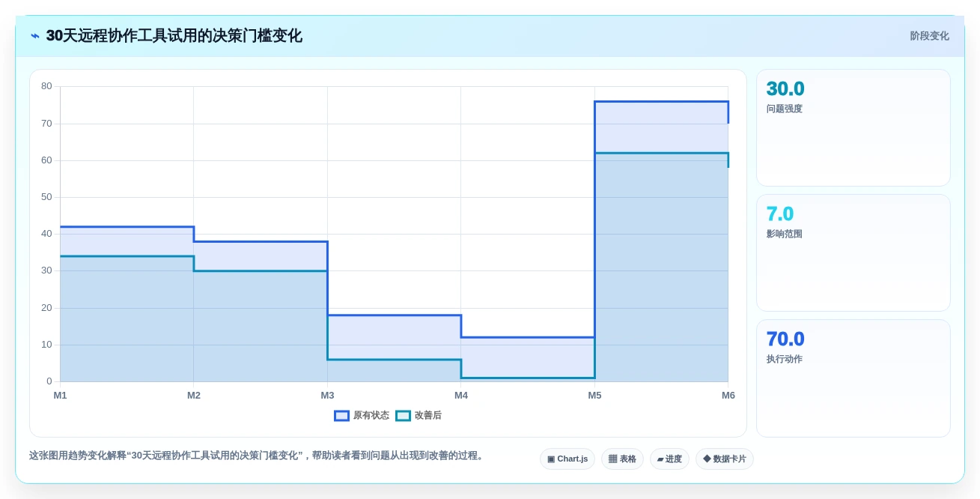The height and width of the screenshot is (499, 980).
Task: Click the teal 改善后 legend swatch
Action: click(403, 416)
